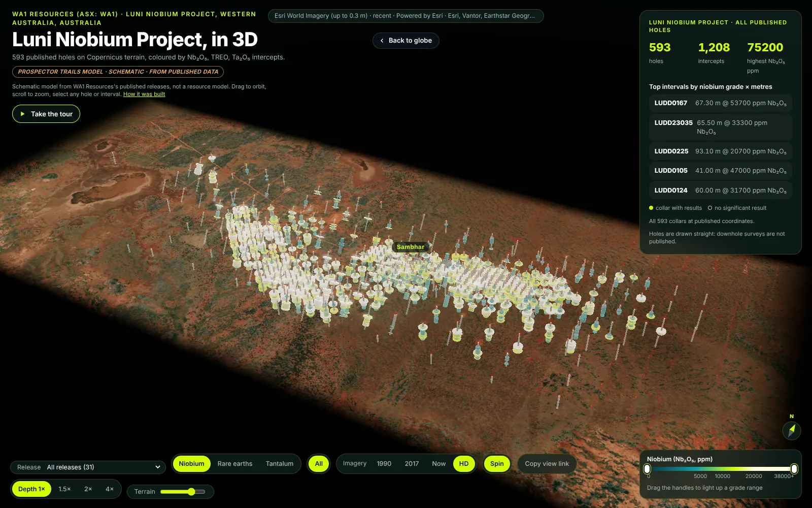Set depth exaggeration to 4×
Image resolution: width=812 pixels, height=508 pixels.
click(x=109, y=489)
